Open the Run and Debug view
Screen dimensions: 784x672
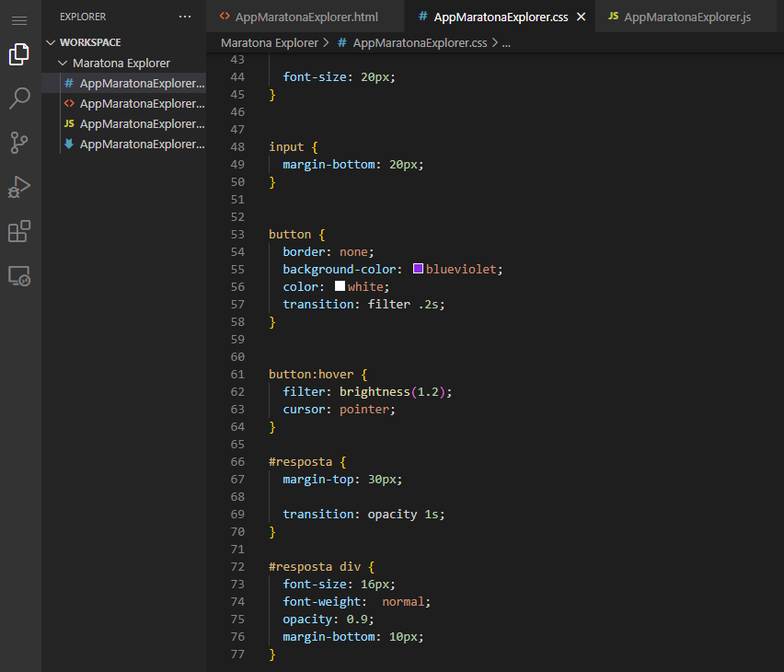pyautogui.click(x=19, y=187)
